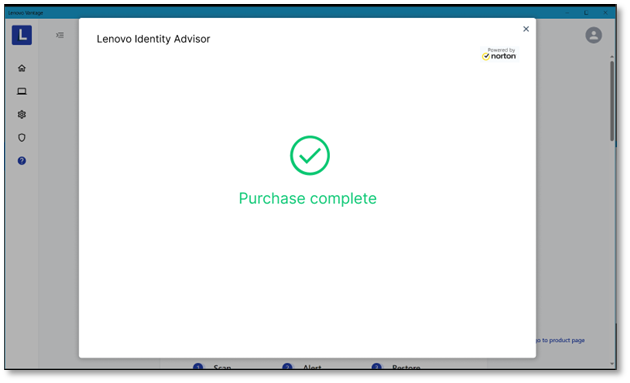The height and width of the screenshot is (383, 630).
Task: Minimize the Lenovo Vantage window
Action: point(567,13)
